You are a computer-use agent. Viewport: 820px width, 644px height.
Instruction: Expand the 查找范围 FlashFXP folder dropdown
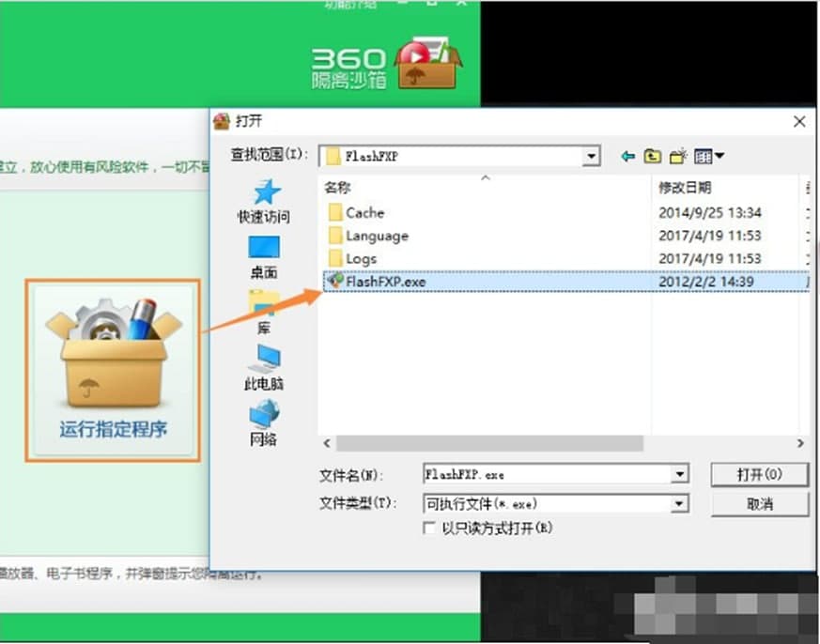[592, 156]
